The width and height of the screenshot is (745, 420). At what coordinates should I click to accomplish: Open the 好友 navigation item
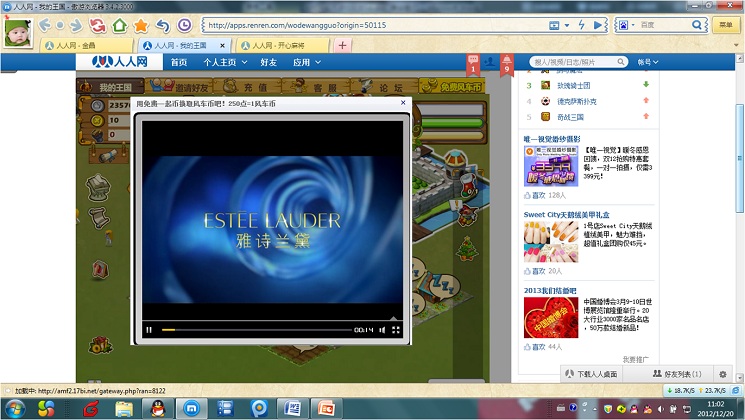click(268, 62)
